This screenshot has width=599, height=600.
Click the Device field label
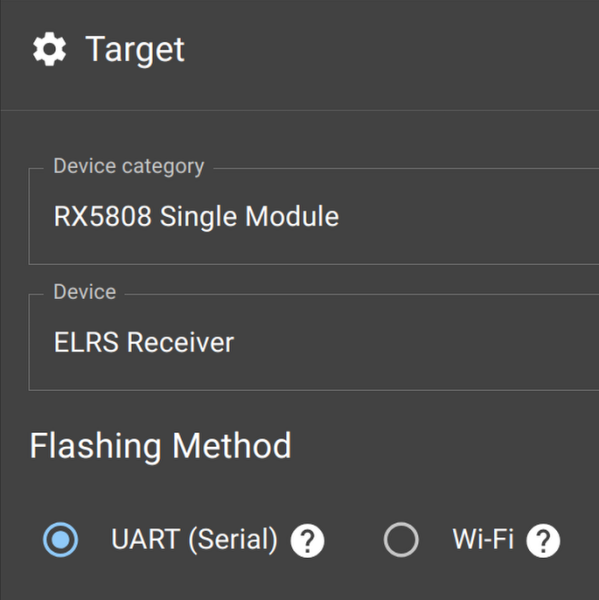tap(85, 292)
